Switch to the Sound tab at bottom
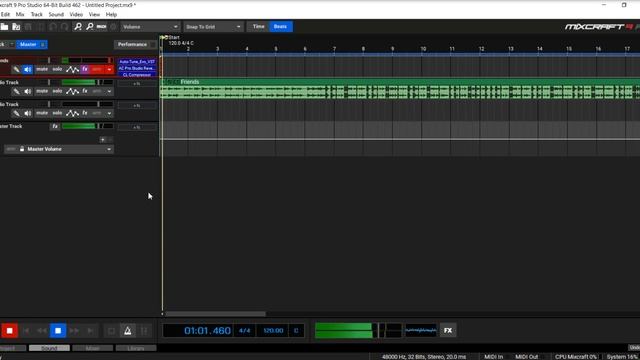Image resolution: width=640 pixels, height=360 pixels. (x=49, y=348)
